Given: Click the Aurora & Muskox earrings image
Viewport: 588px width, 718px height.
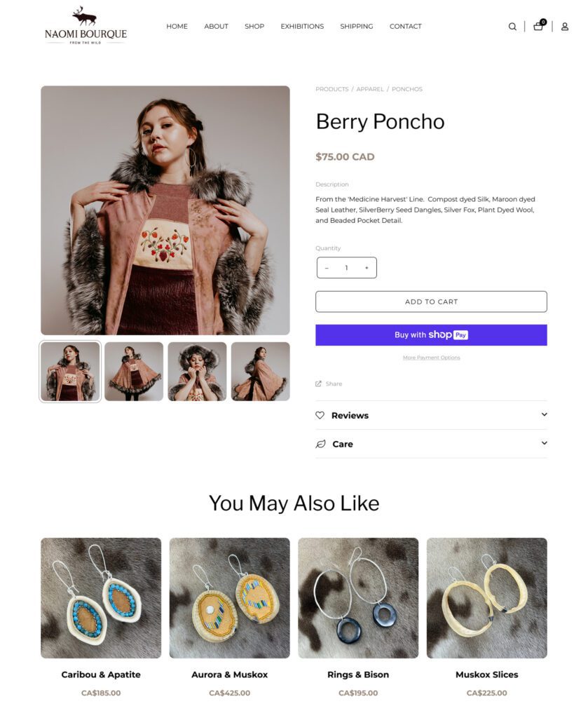Looking at the screenshot, I should (x=229, y=598).
